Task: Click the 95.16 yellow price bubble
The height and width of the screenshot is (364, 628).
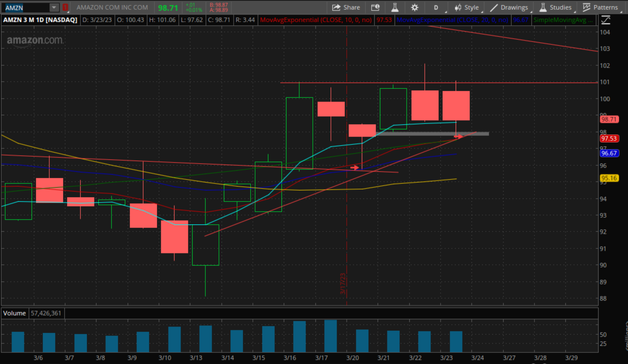Action: [609, 178]
